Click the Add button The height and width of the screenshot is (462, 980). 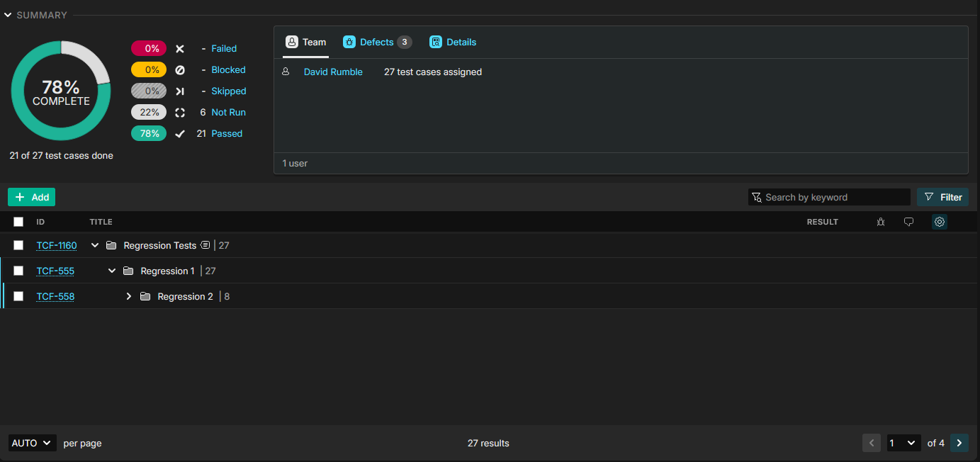pyautogui.click(x=32, y=197)
